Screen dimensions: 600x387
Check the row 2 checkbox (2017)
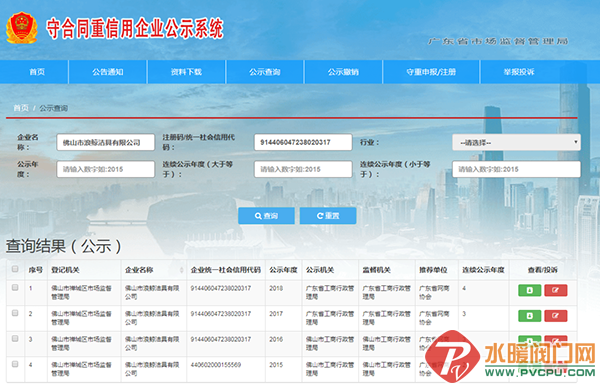pyautogui.click(x=15, y=313)
